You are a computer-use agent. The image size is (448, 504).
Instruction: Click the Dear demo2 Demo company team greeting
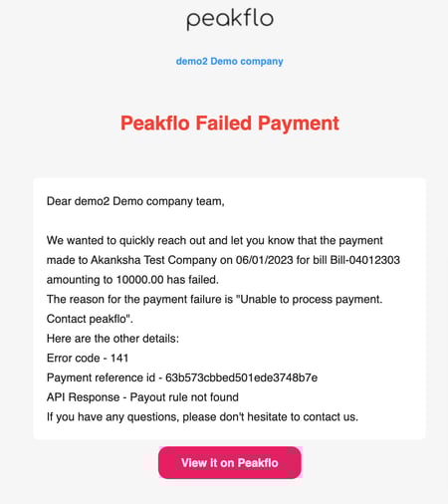click(x=135, y=201)
